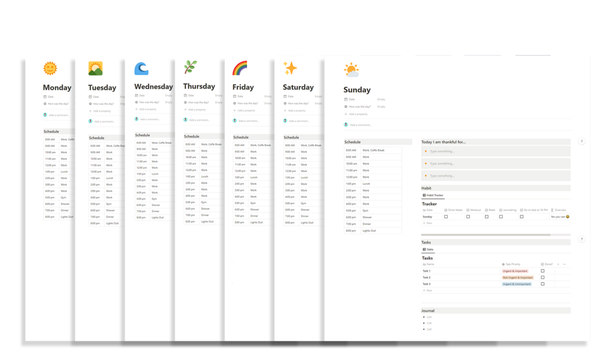This screenshot has width=604, height=364.
Task: Click the 'Yes you can' overview cell
Action: point(560,217)
